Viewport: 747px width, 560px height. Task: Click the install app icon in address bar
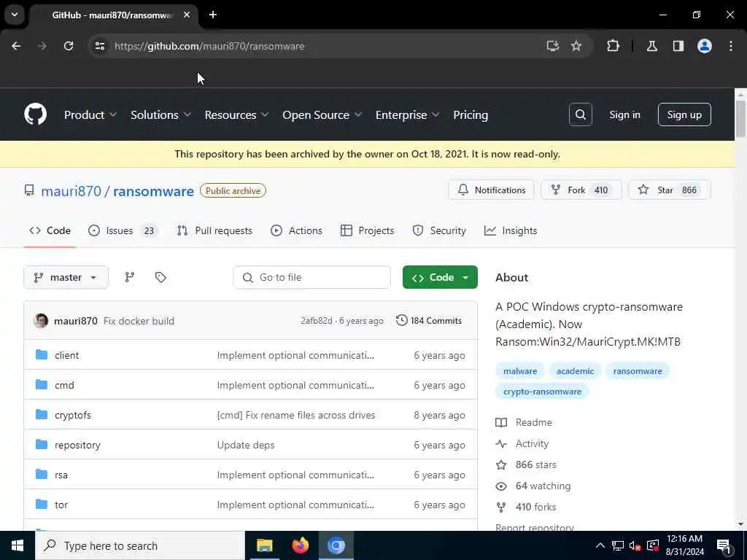coord(553,46)
